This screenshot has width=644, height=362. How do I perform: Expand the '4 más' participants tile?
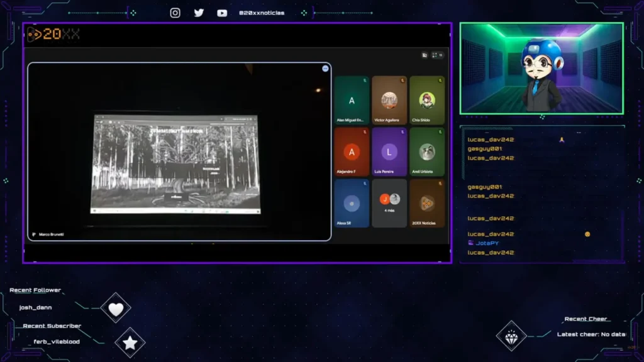[389, 202]
